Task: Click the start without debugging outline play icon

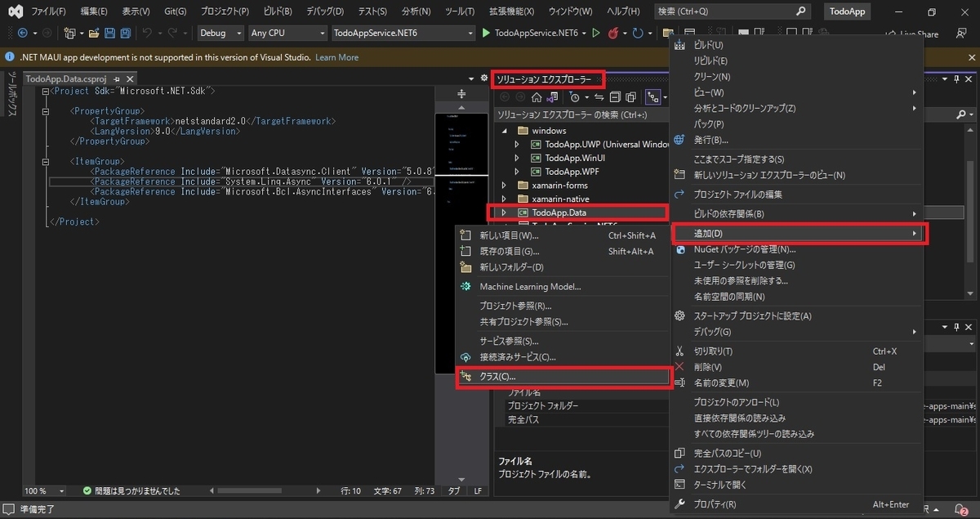Action: tap(596, 34)
